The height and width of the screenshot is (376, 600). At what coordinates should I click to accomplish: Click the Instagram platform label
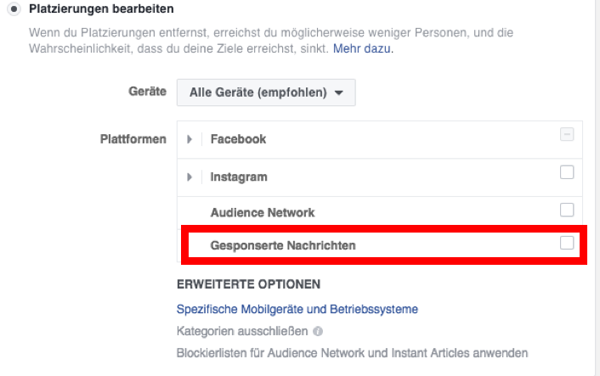click(x=239, y=177)
